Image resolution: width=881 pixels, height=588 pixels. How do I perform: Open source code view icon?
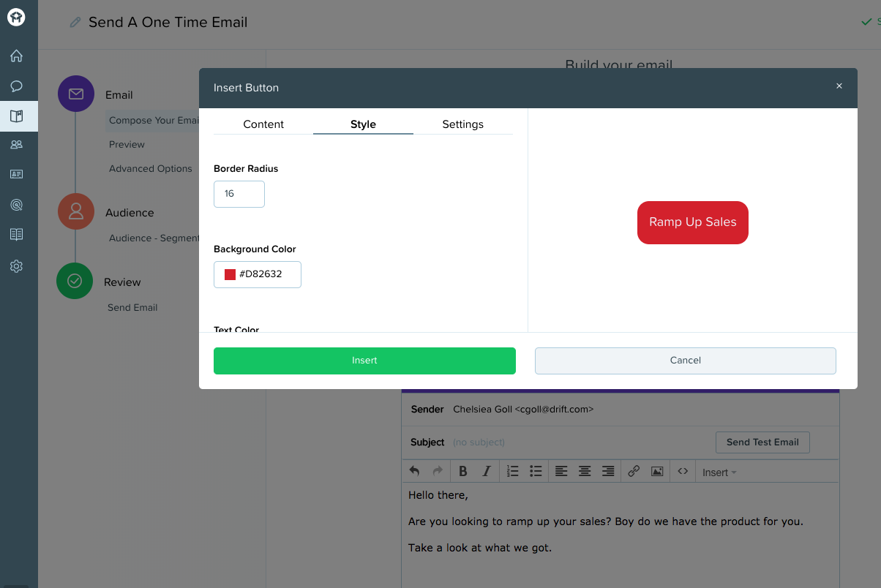click(683, 472)
